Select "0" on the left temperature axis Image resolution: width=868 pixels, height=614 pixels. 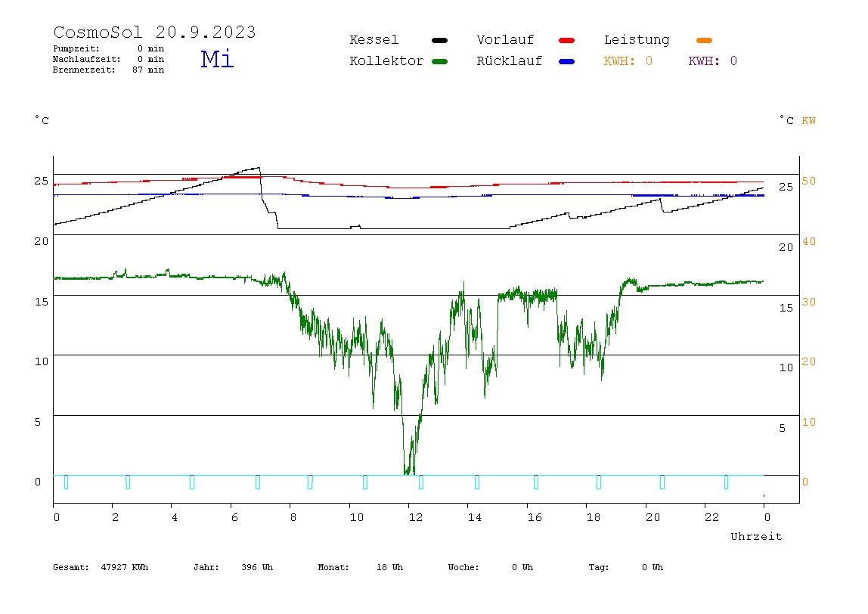tap(38, 482)
